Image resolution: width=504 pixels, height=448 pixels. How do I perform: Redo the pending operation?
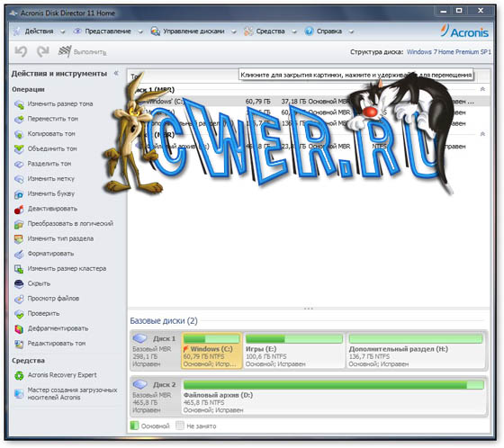click(x=43, y=51)
